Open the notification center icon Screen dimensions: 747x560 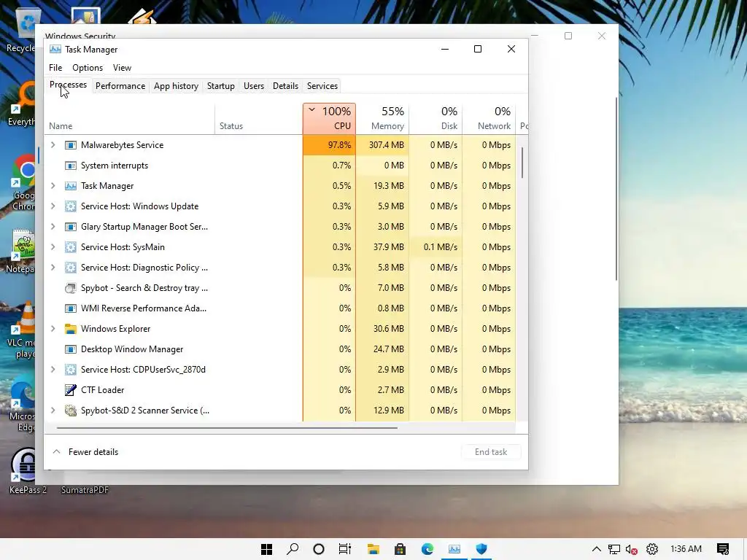(x=723, y=549)
